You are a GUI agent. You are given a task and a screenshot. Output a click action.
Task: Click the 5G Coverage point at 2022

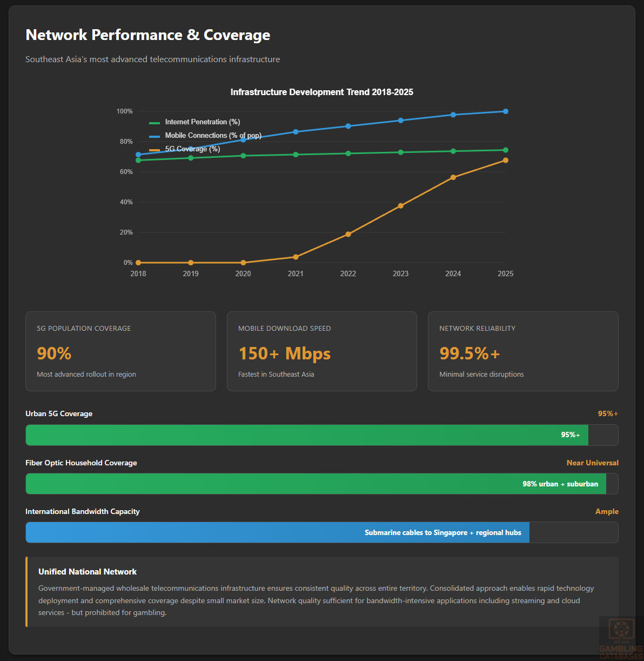tap(348, 235)
